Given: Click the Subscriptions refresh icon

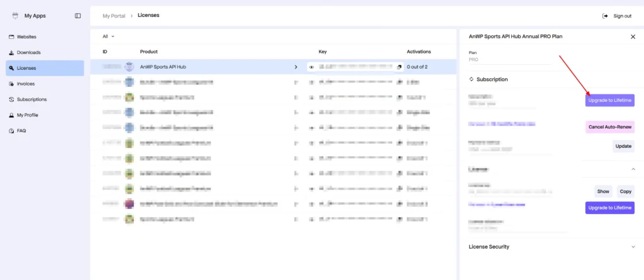Looking at the screenshot, I should click(11, 99).
